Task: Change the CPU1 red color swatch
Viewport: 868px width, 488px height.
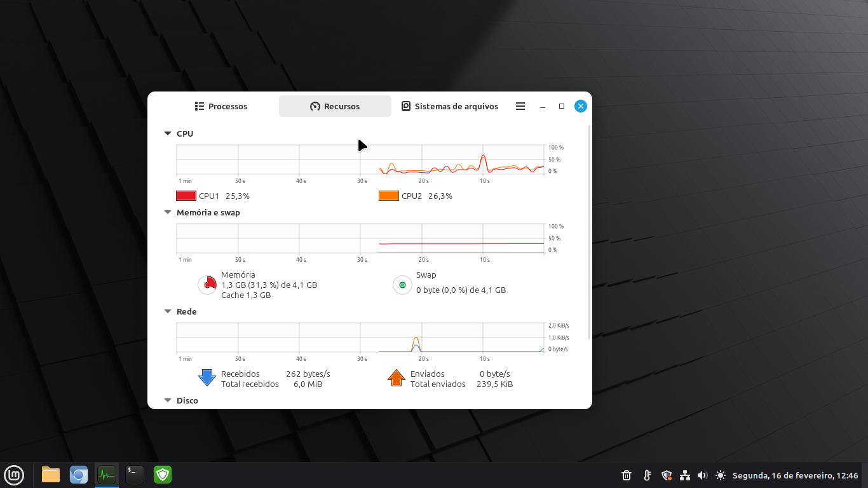Action: [186, 196]
